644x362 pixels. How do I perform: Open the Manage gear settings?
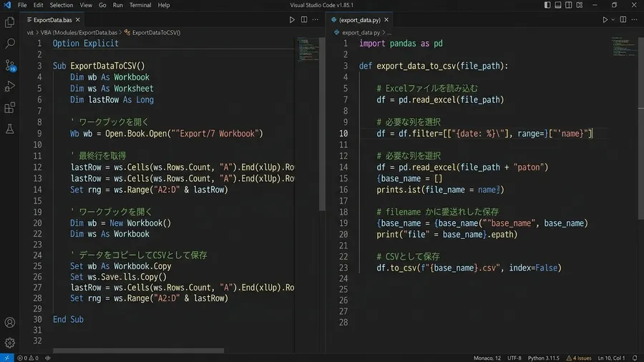point(10,343)
